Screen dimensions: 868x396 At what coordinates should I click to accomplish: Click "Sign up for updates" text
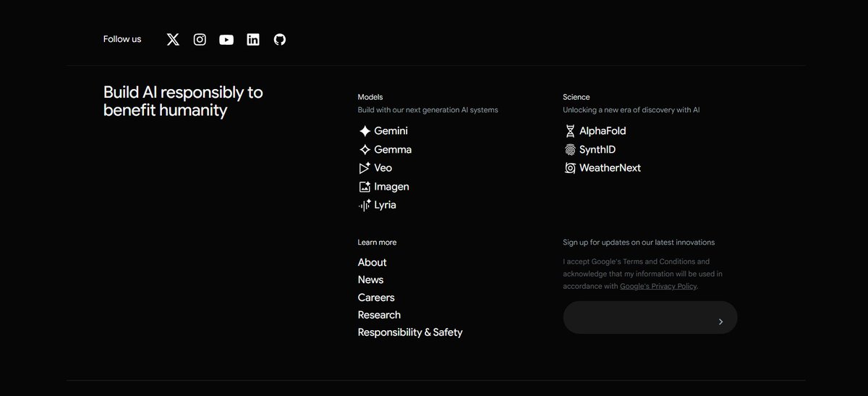click(x=639, y=243)
